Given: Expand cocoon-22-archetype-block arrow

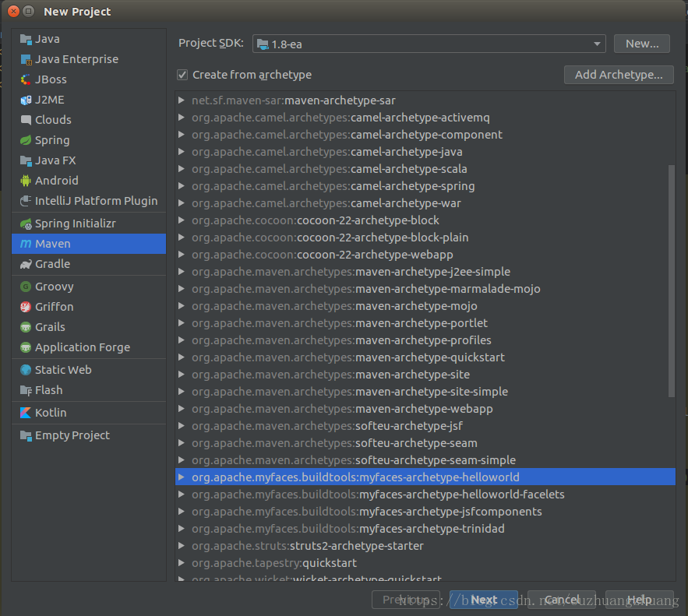Looking at the screenshot, I should click(182, 220).
